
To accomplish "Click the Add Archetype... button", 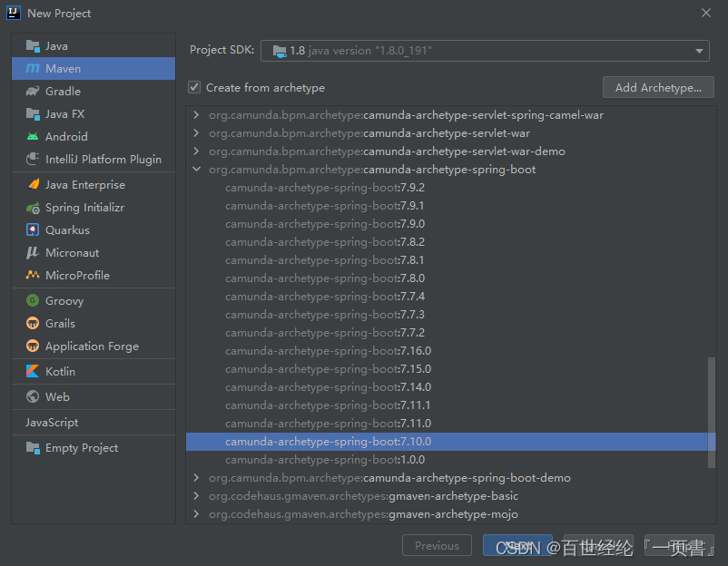I will click(658, 87).
